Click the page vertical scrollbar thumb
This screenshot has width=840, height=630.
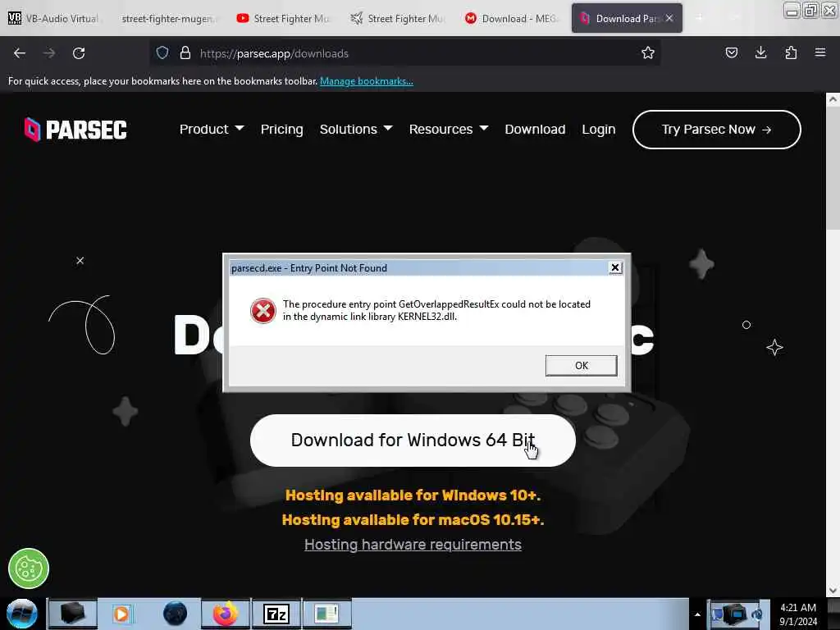point(833,168)
